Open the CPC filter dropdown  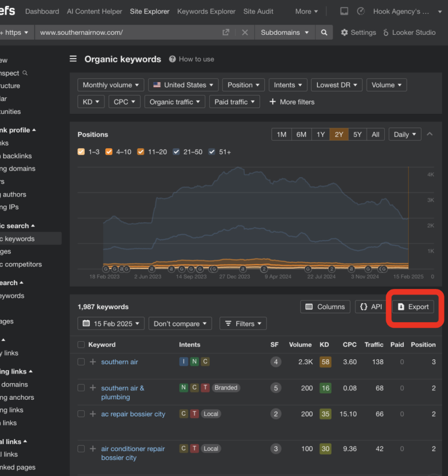pos(124,102)
